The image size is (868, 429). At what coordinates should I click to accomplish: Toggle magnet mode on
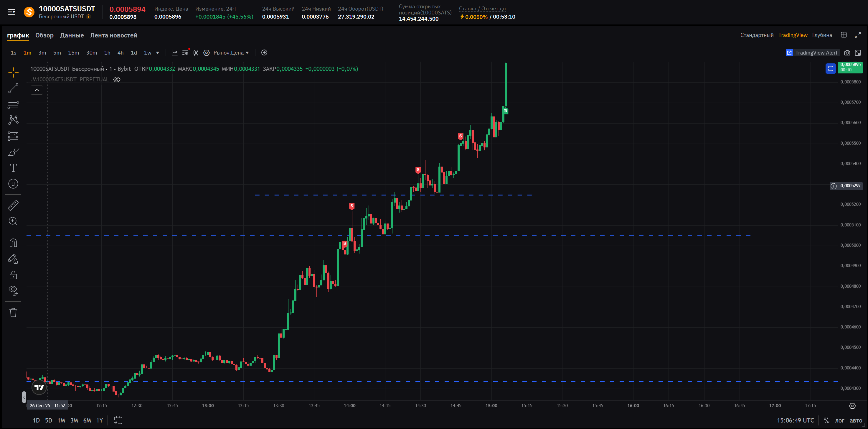pyautogui.click(x=13, y=243)
